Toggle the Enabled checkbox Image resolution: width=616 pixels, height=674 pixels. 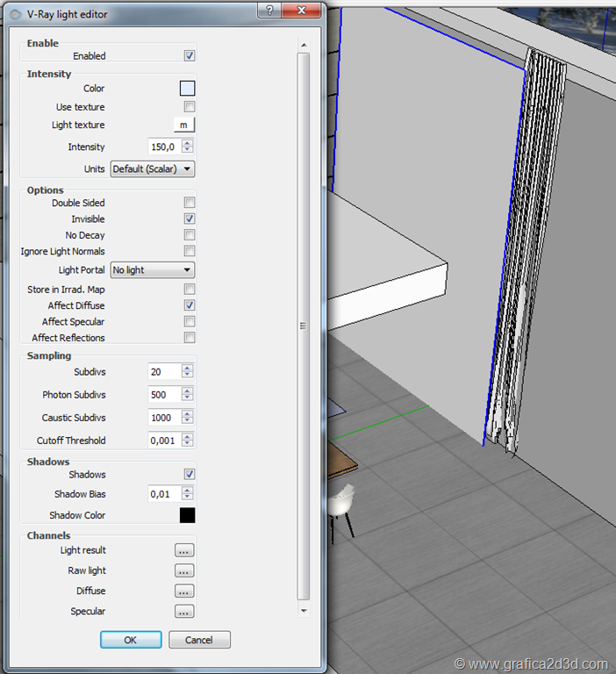pyautogui.click(x=190, y=56)
